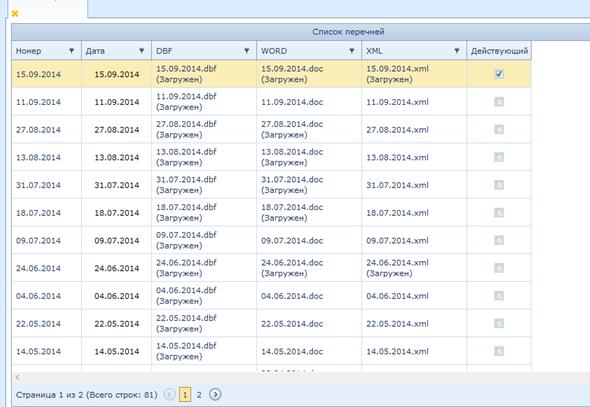Open filter icon on XML column

[x=456, y=50]
